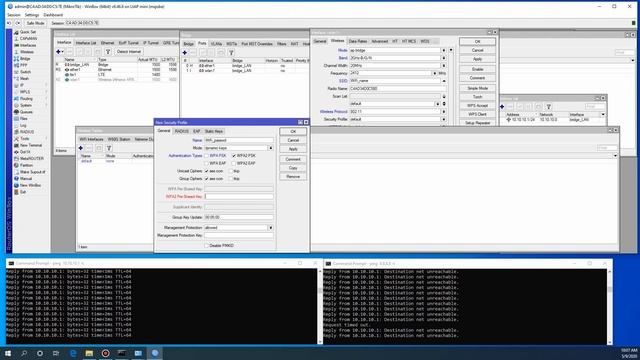Open Frequency dropdown arrow
This screenshot has height=360, width=640.
pos(434,73)
